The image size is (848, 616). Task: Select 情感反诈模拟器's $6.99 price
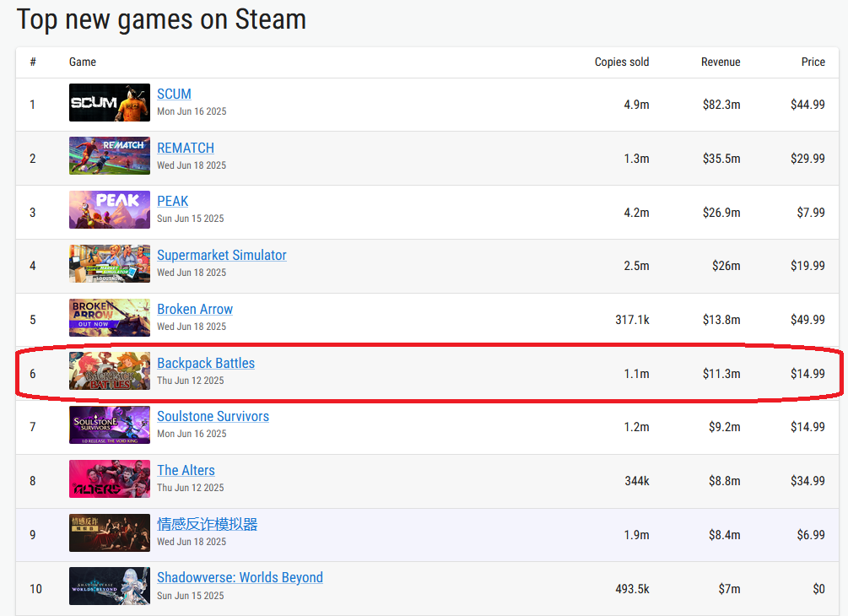pos(811,535)
